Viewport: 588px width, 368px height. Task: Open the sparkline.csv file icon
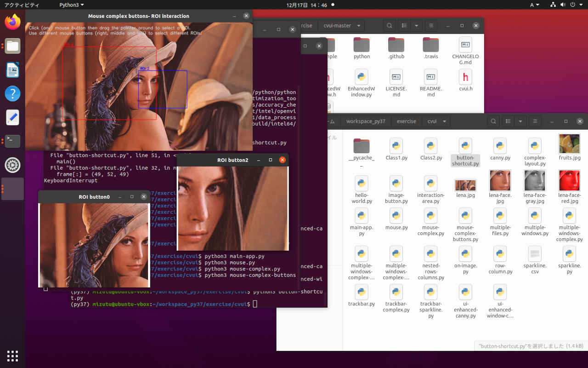tap(535, 254)
